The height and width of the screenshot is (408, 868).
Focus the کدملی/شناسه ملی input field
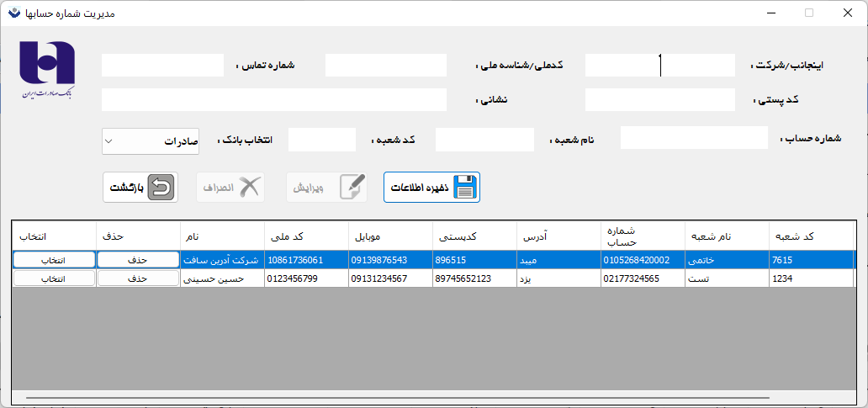(386, 66)
